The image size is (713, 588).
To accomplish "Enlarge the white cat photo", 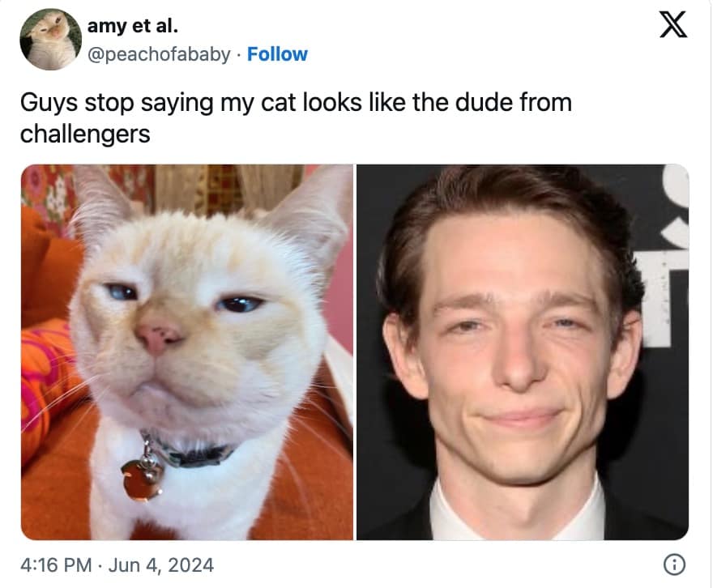I will tap(187, 352).
